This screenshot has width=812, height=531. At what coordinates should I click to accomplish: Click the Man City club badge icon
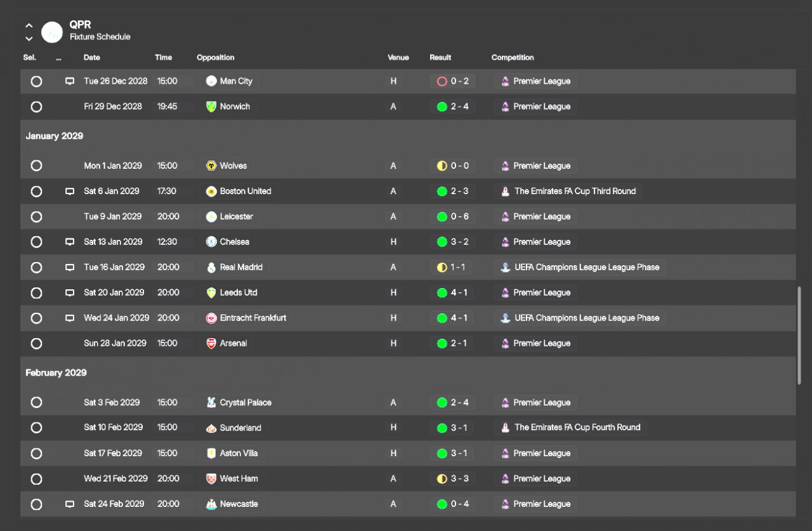[x=211, y=81]
